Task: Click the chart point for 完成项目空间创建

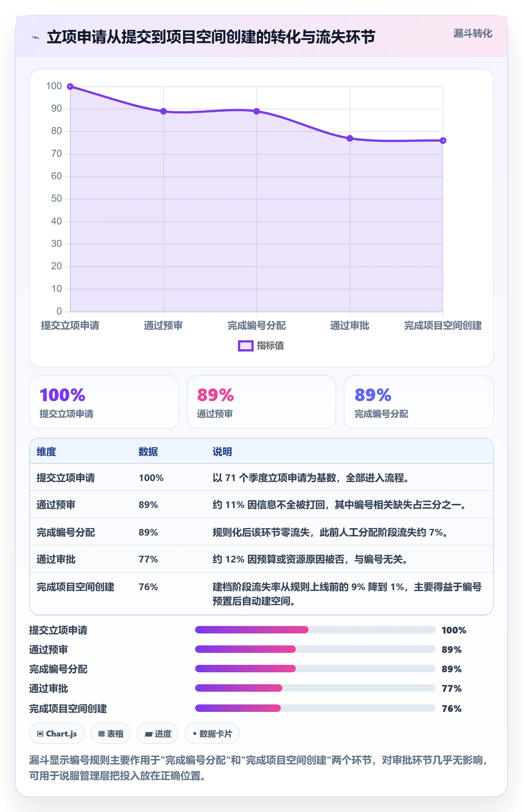Action: 443,141
